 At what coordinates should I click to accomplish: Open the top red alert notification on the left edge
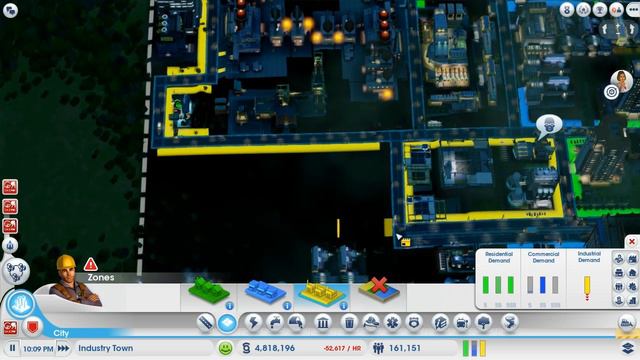pyautogui.click(x=10, y=187)
